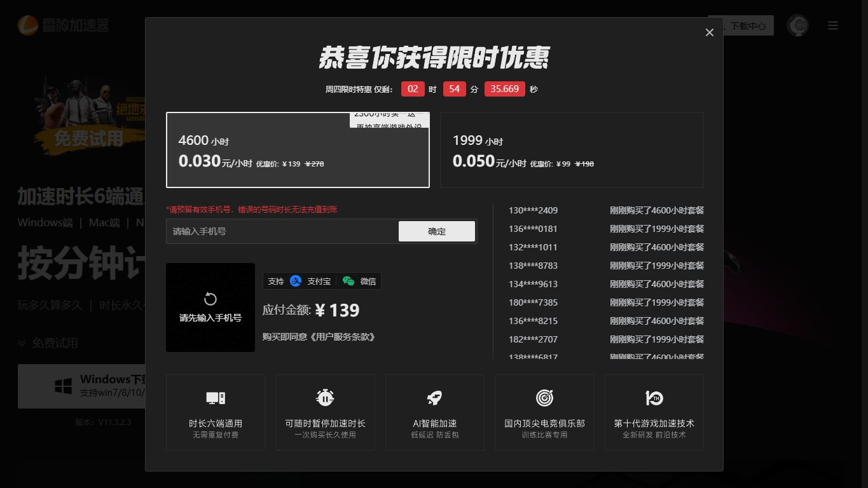Click the WeChat logo icon
The width and height of the screenshot is (868, 488).
[x=348, y=281]
